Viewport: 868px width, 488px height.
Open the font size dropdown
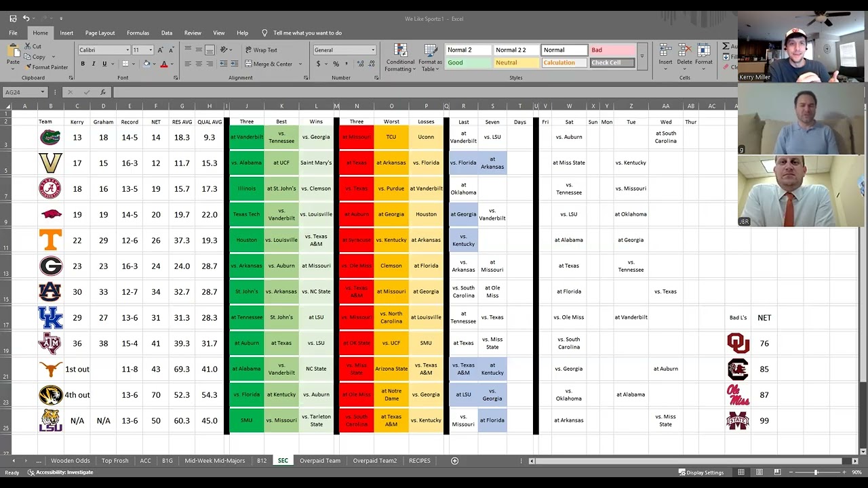click(x=151, y=50)
